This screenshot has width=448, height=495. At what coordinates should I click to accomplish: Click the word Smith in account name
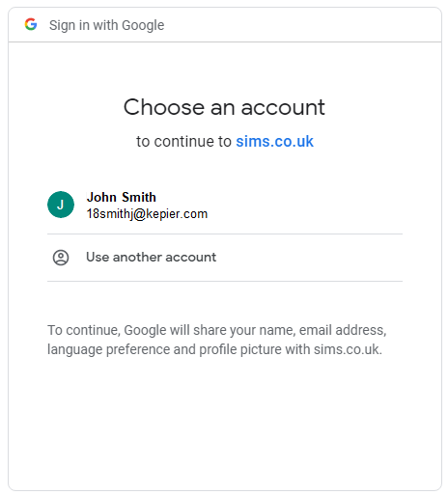pyautogui.click(x=139, y=197)
